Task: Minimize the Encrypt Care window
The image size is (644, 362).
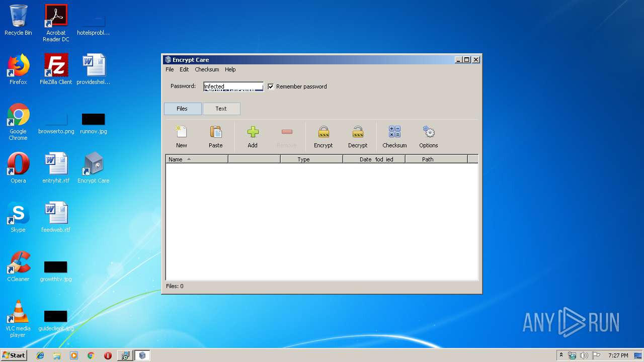Action: [x=458, y=59]
